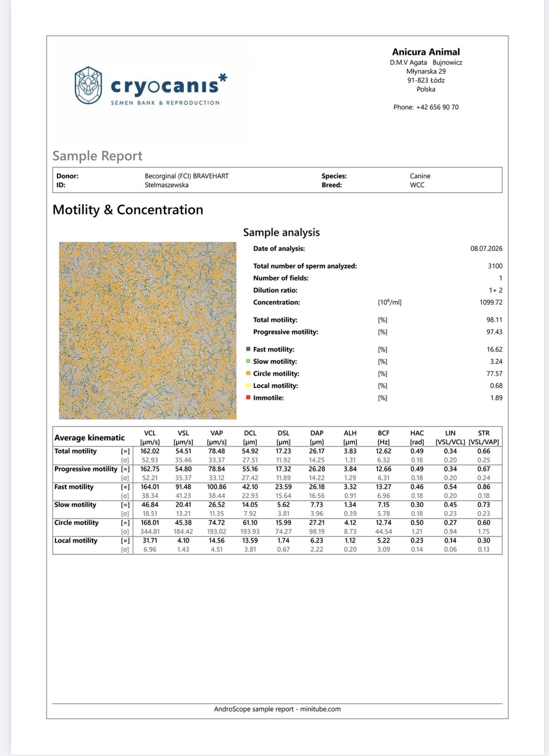
Task: Click the cryocanis lion head logo
Action: coord(88,85)
